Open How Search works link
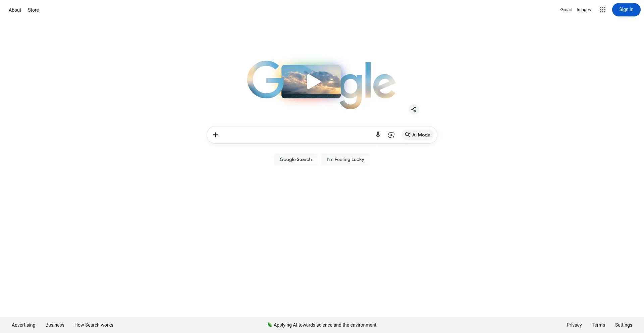Screen dimensions: 644x333 94,325
